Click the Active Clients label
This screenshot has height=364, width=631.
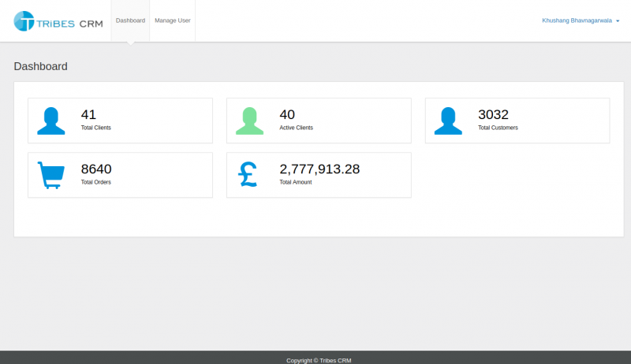pos(296,128)
